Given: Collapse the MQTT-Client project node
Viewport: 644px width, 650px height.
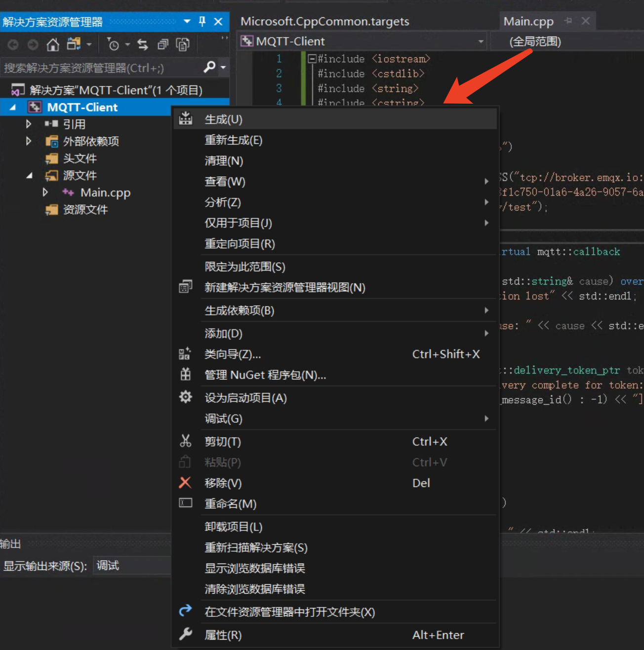Looking at the screenshot, I should point(13,107).
